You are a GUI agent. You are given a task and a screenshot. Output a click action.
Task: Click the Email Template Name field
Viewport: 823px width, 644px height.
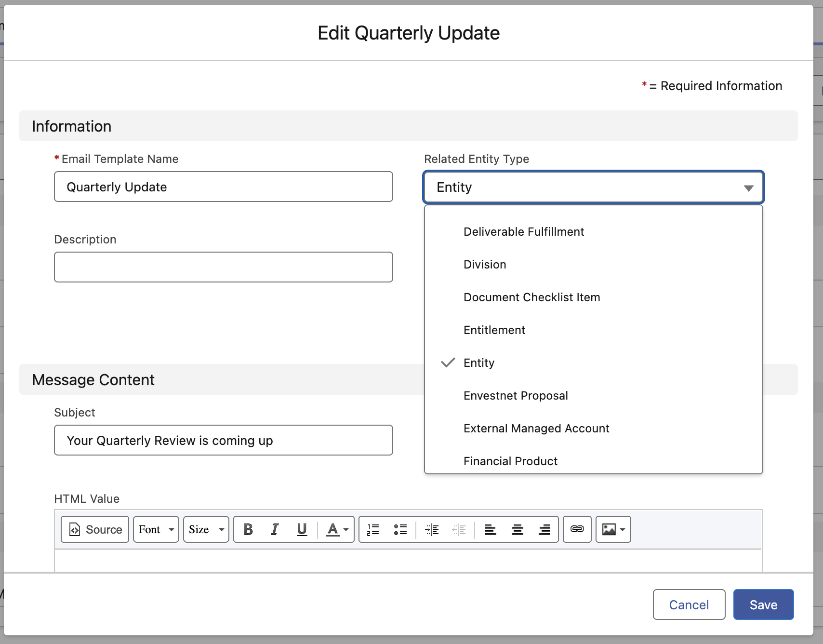224,187
